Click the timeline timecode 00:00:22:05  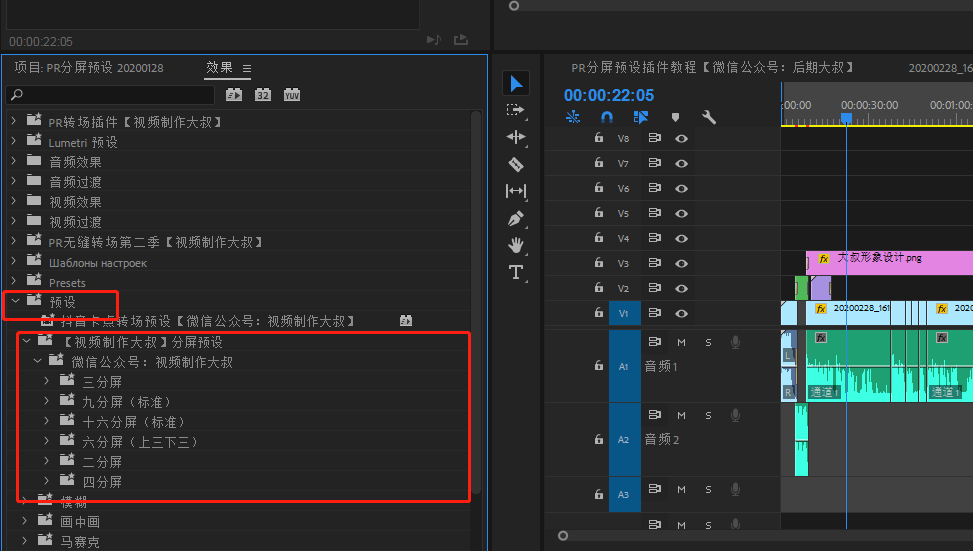[x=609, y=95]
